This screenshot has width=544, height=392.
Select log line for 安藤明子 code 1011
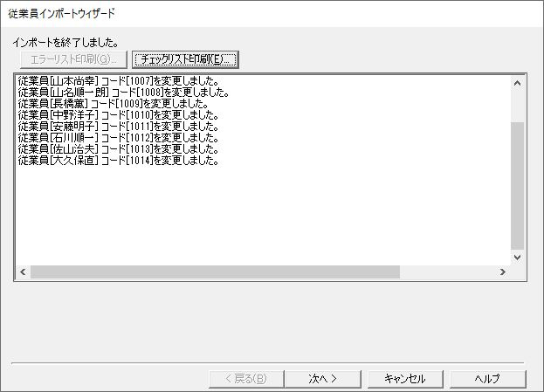coord(118,127)
